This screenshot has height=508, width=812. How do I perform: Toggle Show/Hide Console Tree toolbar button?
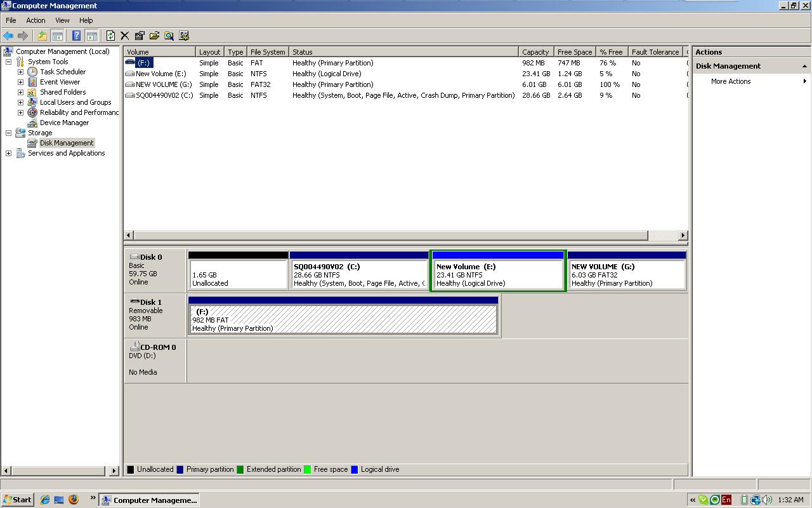pos(57,36)
